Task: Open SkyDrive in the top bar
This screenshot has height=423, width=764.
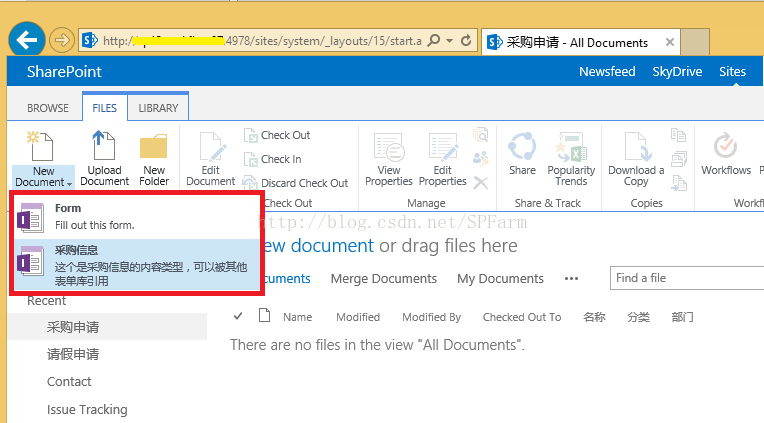Action: 677,72
